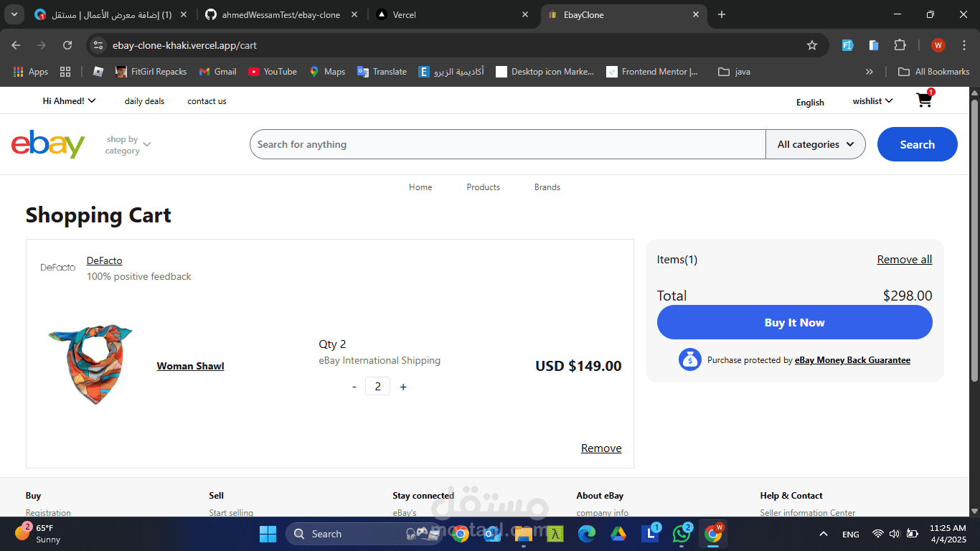
Task: Open the FitGirl Repacks bookmark
Action: [x=151, y=72]
